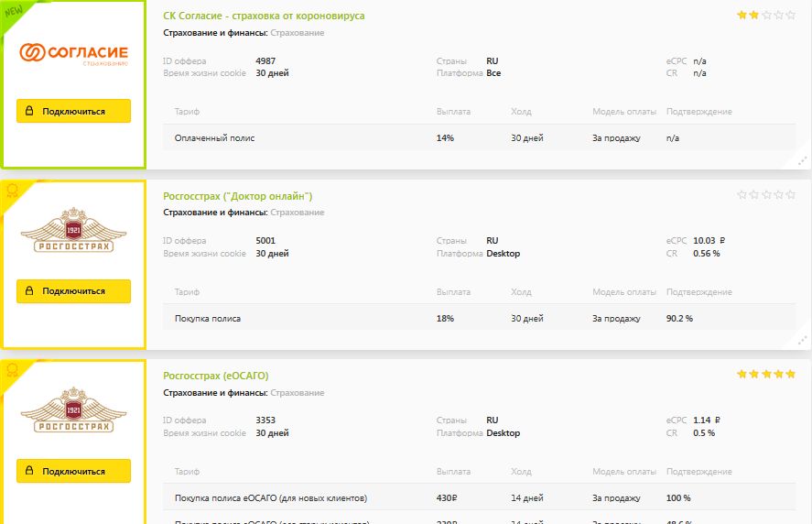This screenshot has width=812, height=524.
Task: Click first star of Доктор онлайн rating
Action: tap(742, 195)
